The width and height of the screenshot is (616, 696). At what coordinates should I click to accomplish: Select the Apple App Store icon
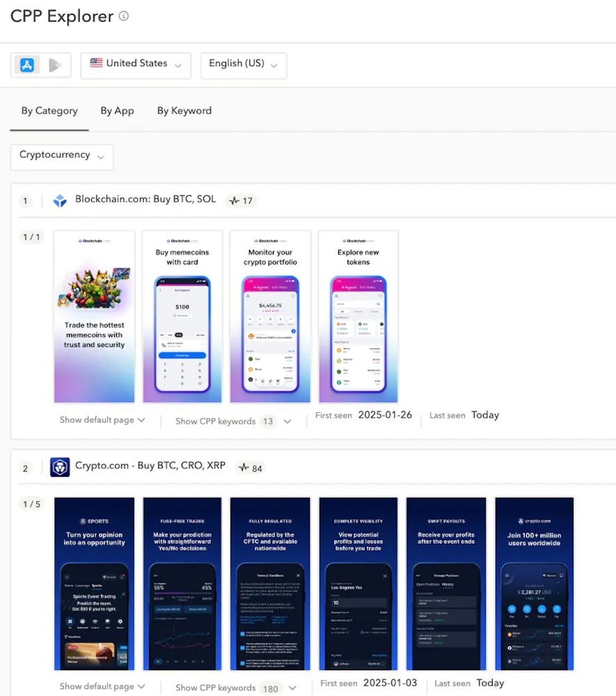click(x=26, y=65)
